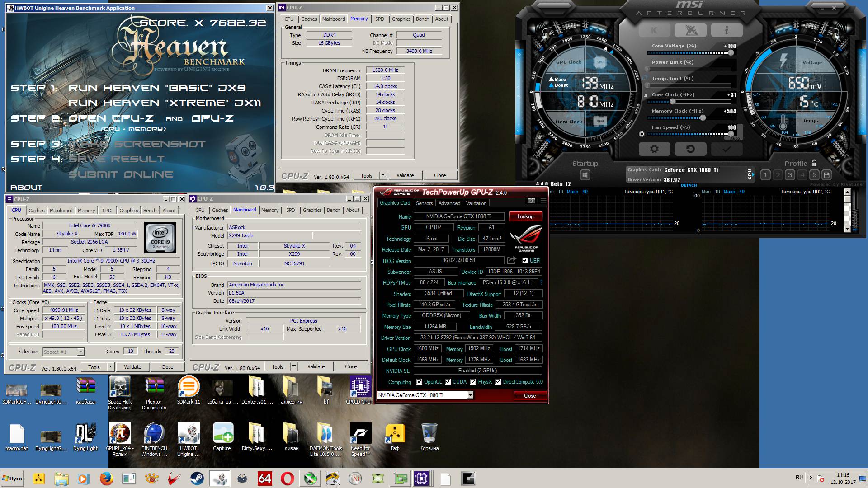Toggle the CUDA checkbox in GPU-Z

(x=448, y=382)
